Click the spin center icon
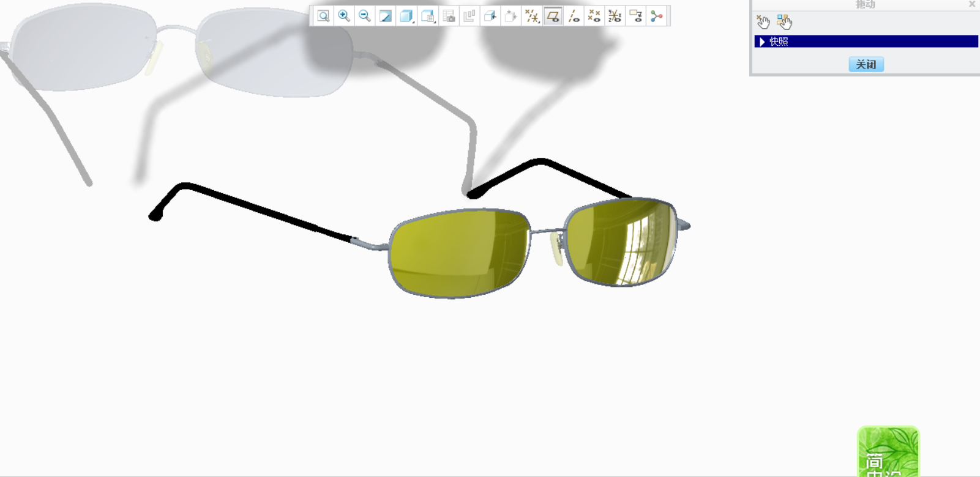Viewport: 980px width, 477px height. [656, 16]
